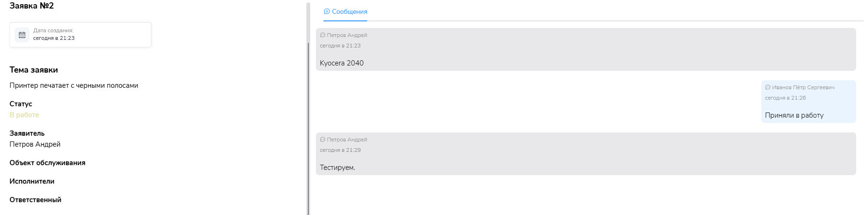This screenshot has width=868, height=215.
Task: Click the "Исполнители" field label
Action: click(x=32, y=181)
